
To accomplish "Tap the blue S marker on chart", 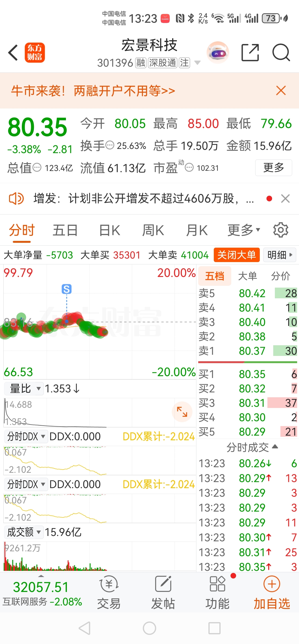I will click(x=66, y=289).
